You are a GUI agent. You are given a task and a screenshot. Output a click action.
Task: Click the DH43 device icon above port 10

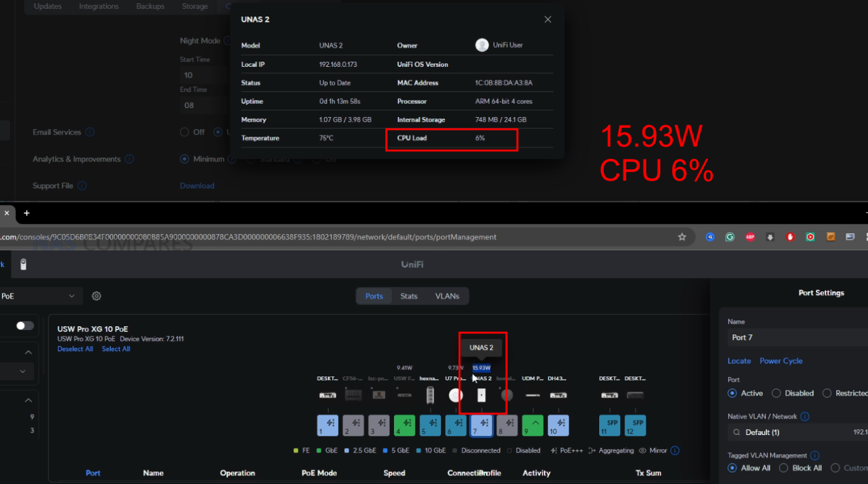pyautogui.click(x=558, y=395)
